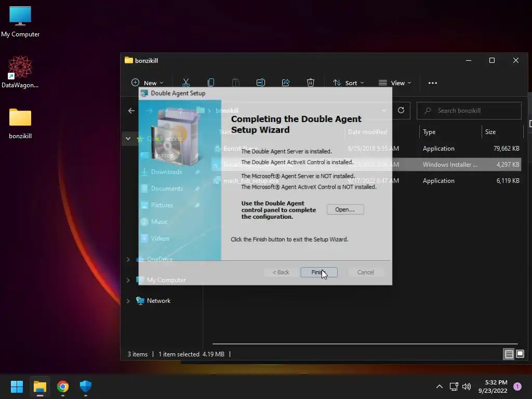The image size is (532, 399).
Task: Click the Copy icon in File Explorer toolbar
Action: tap(211, 83)
